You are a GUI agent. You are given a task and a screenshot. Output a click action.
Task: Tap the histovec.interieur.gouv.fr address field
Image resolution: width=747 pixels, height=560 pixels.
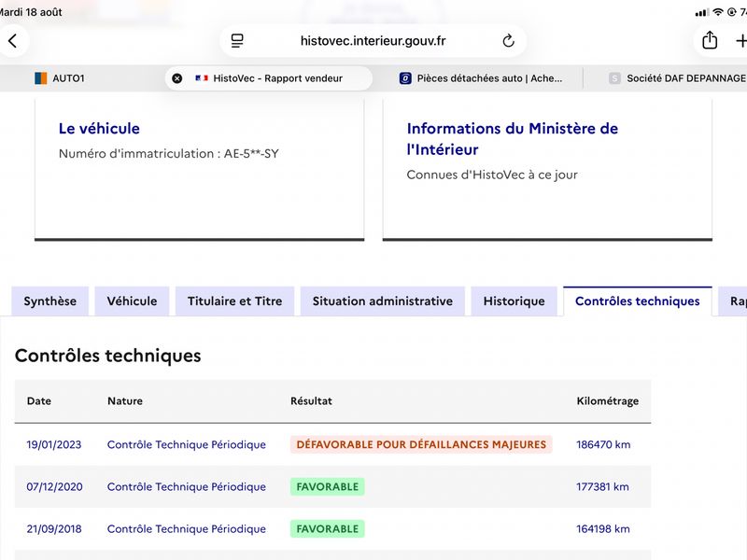coord(373,41)
